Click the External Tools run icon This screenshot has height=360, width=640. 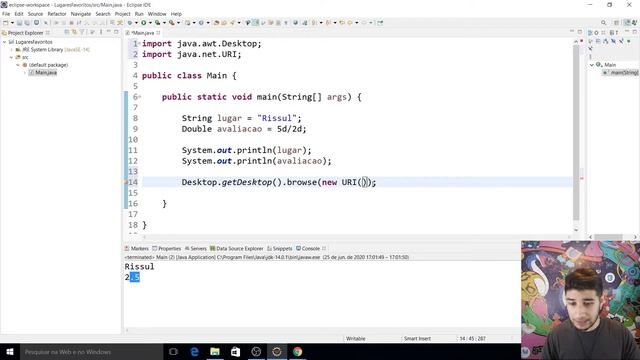[172, 23]
